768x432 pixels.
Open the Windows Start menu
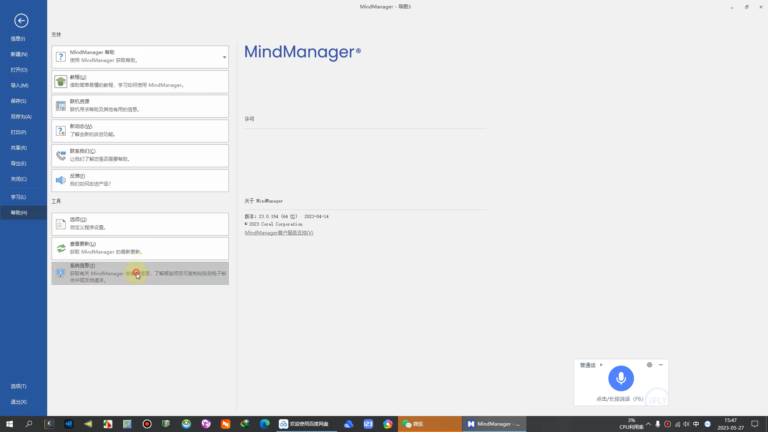point(9,424)
